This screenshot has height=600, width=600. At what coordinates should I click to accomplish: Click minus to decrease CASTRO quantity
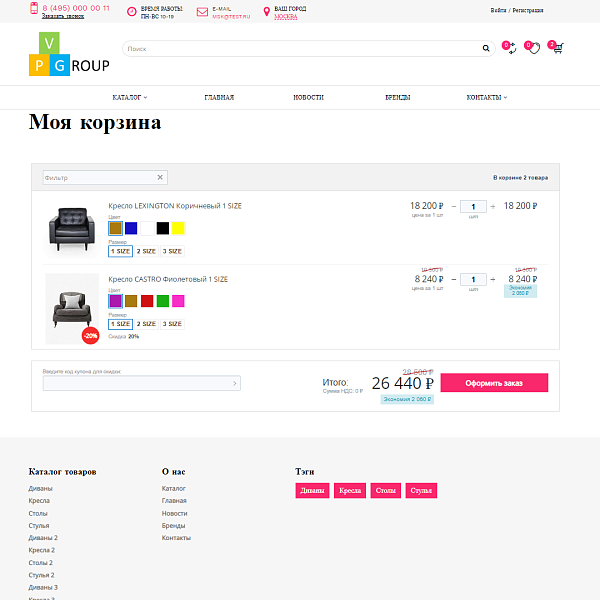pyautogui.click(x=453, y=280)
